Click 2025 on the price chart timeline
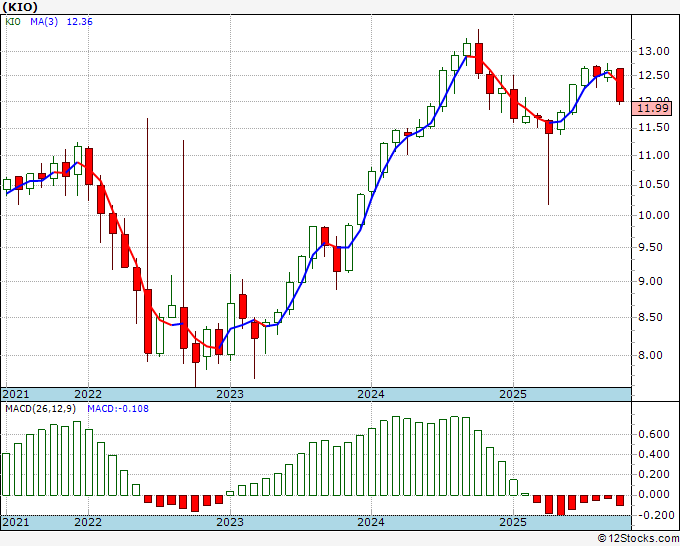 513,394
